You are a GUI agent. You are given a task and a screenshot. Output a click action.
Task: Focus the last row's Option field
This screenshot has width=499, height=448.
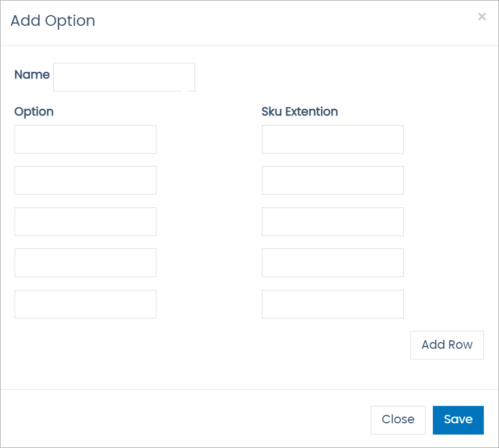coord(85,304)
